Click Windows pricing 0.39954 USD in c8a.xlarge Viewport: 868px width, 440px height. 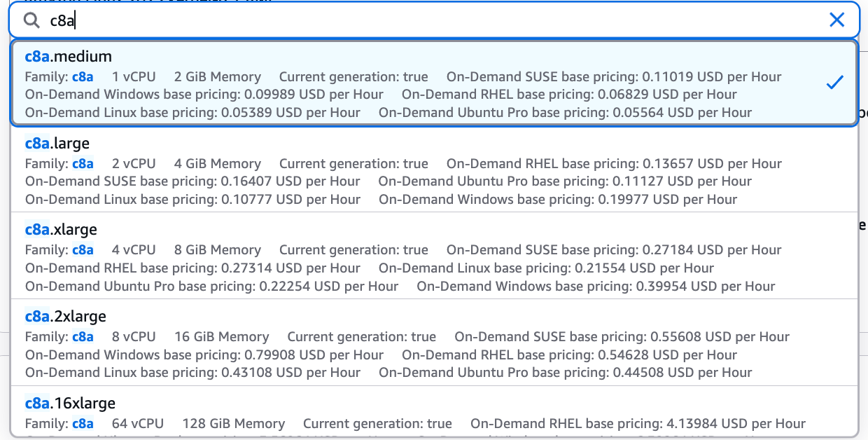[596, 287]
